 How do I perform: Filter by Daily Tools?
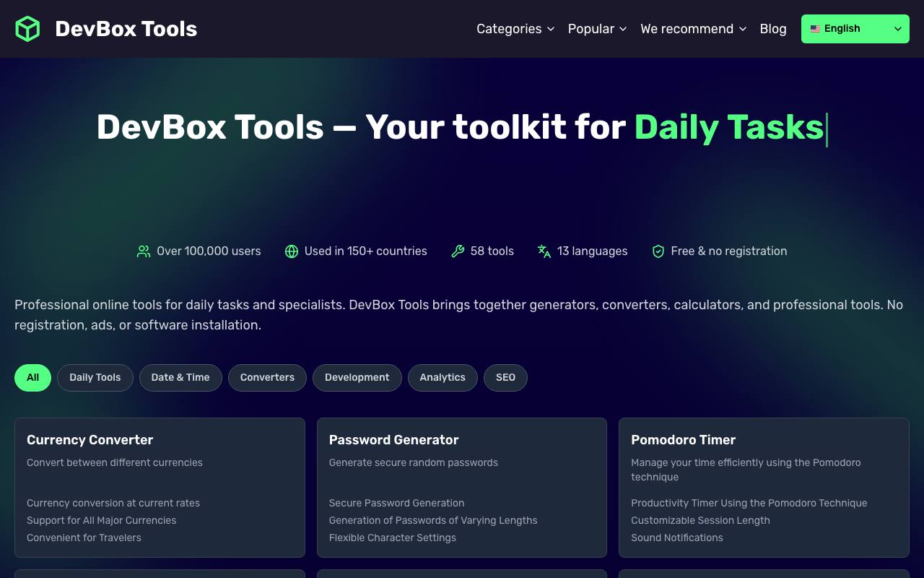pyautogui.click(x=95, y=377)
